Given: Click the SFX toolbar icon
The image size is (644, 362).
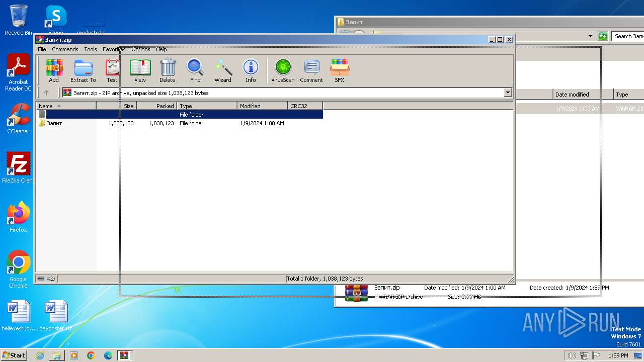Looking at the screenshot, I should (x=340, y=70).
